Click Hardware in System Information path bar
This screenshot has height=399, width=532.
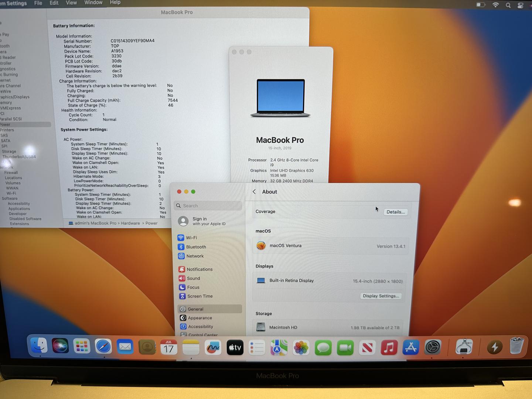point(130,223)
